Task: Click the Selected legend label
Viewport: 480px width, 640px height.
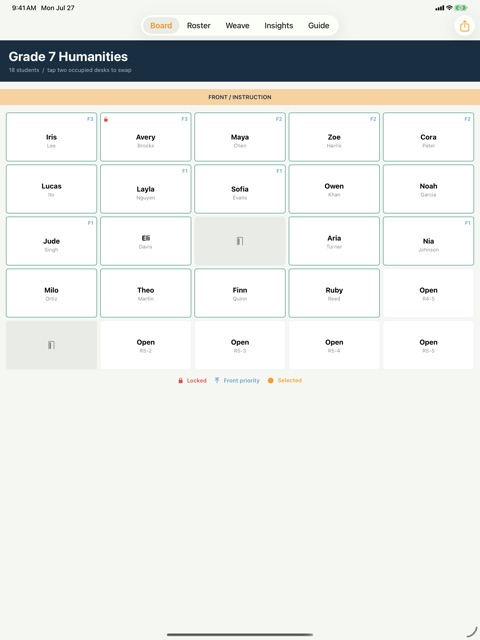Action: (x=290, y=380)
